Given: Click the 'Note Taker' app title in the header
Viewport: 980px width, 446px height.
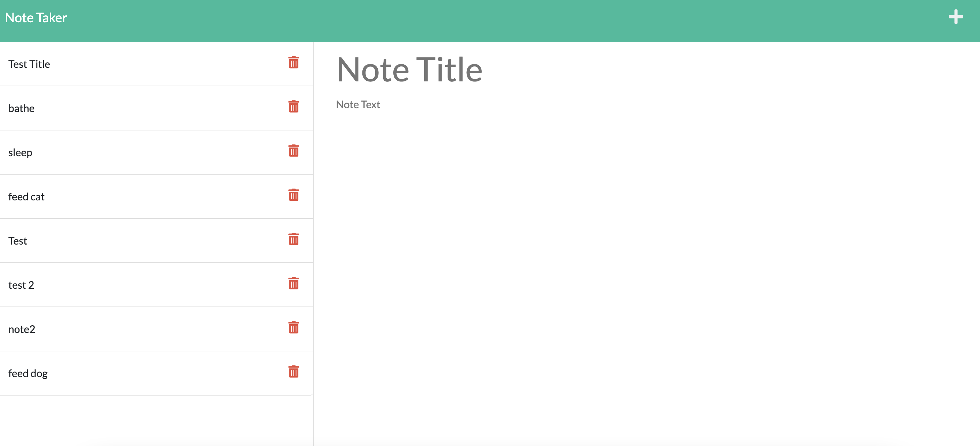Looking at the screenshot, I should click(36, 17).
